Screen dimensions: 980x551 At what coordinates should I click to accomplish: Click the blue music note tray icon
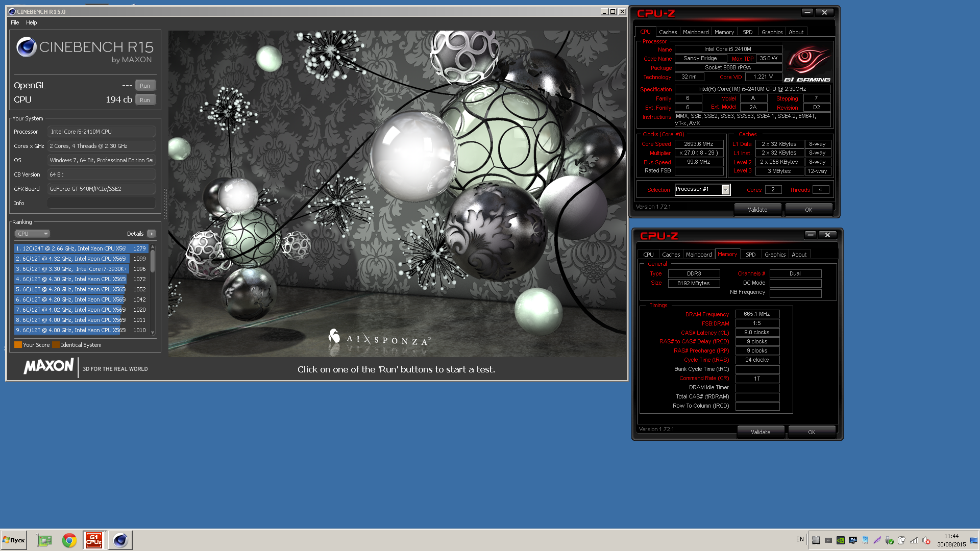pyautogui.click(x=865, y=540)
